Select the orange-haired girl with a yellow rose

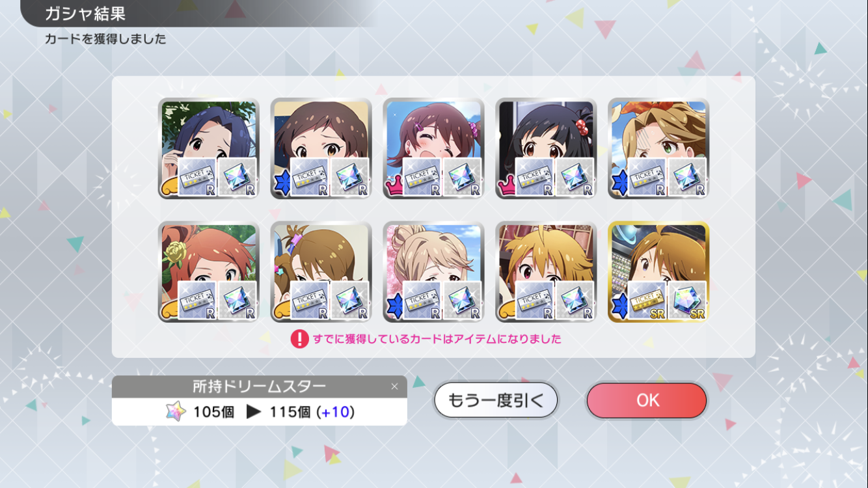(209, 272)
